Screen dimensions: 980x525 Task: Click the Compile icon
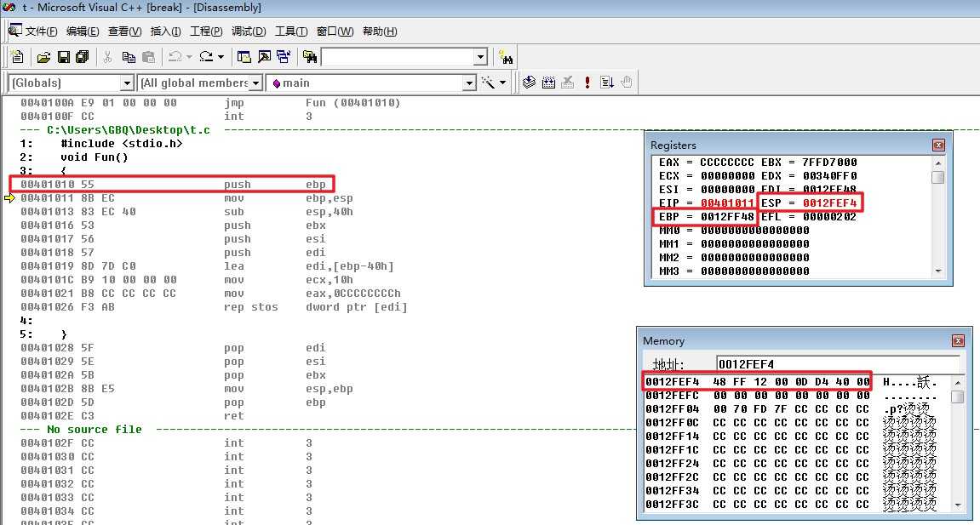point(529,83)
